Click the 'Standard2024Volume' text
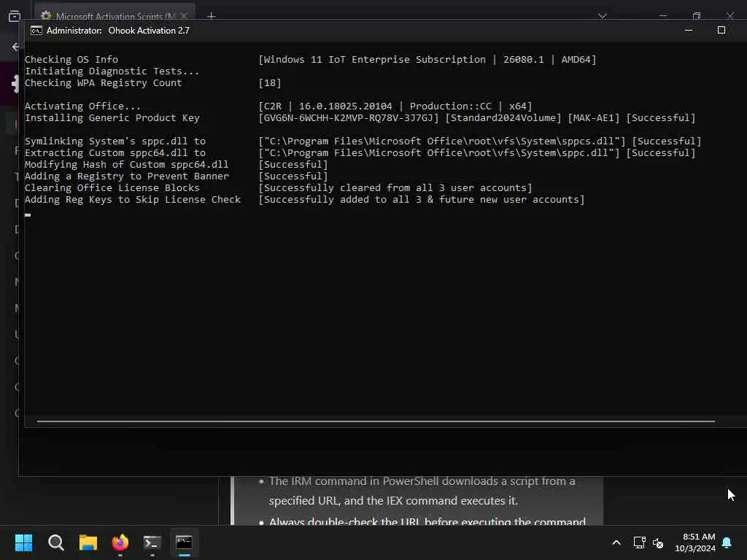 point(503,118)
